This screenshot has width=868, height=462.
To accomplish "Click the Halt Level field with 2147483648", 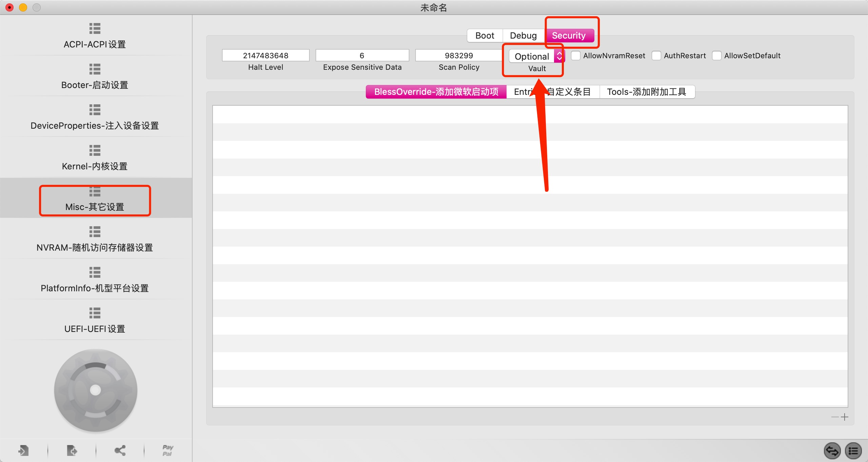I will coord(265,55).
